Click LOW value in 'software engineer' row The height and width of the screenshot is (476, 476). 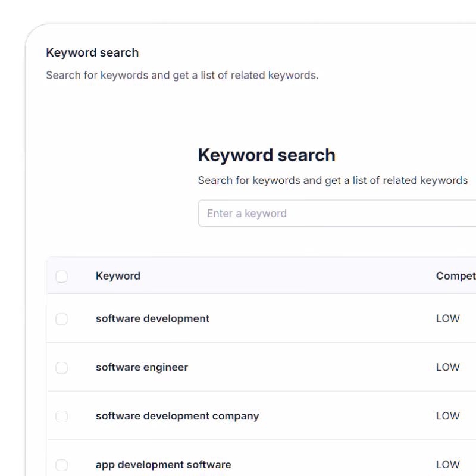click(448, 367)
